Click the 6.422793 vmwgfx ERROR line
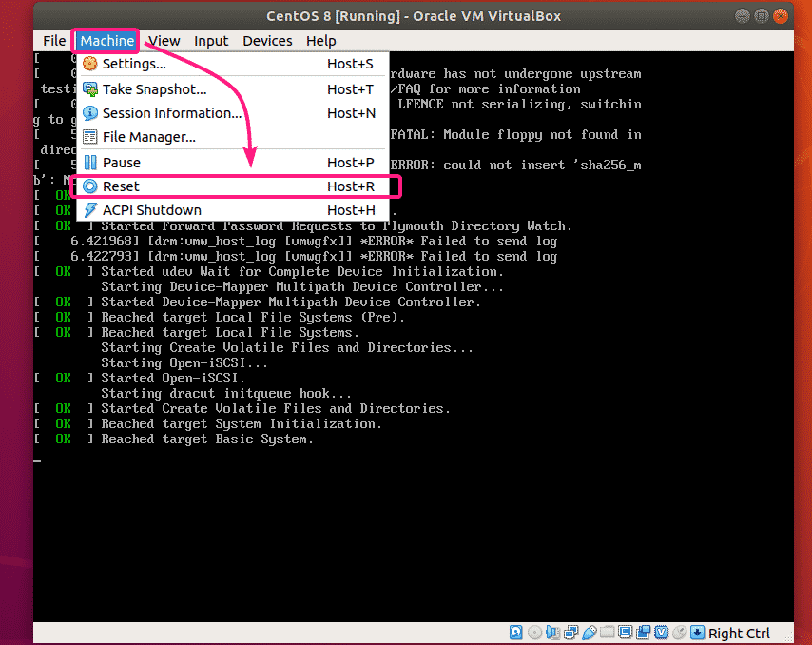 (296, 257)
